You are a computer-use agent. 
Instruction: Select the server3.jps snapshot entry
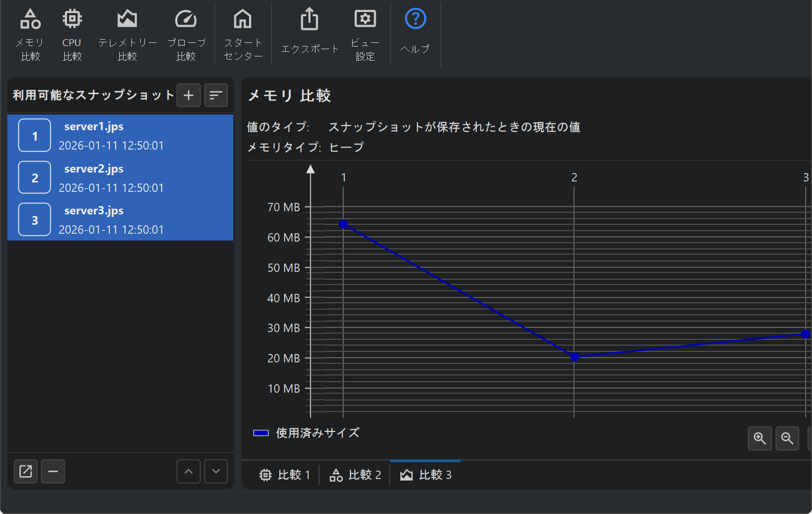pyautogui.click(x=120, y=220)
